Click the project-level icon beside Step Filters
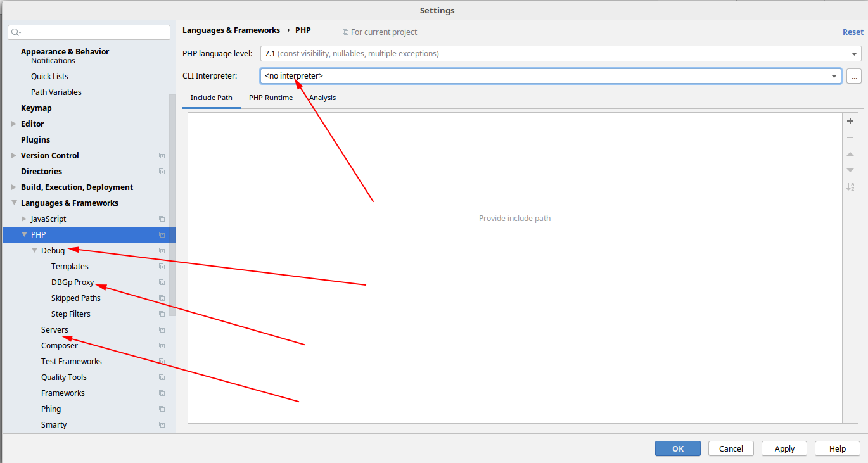The width and height of the screenshot is (868, 463). (162, 314)
